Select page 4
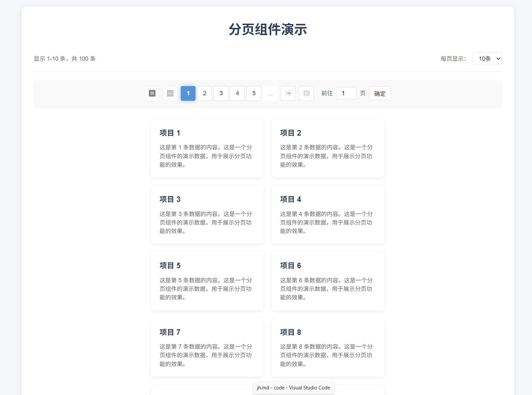This screenshot has height=395, width=532. point(237,93)
